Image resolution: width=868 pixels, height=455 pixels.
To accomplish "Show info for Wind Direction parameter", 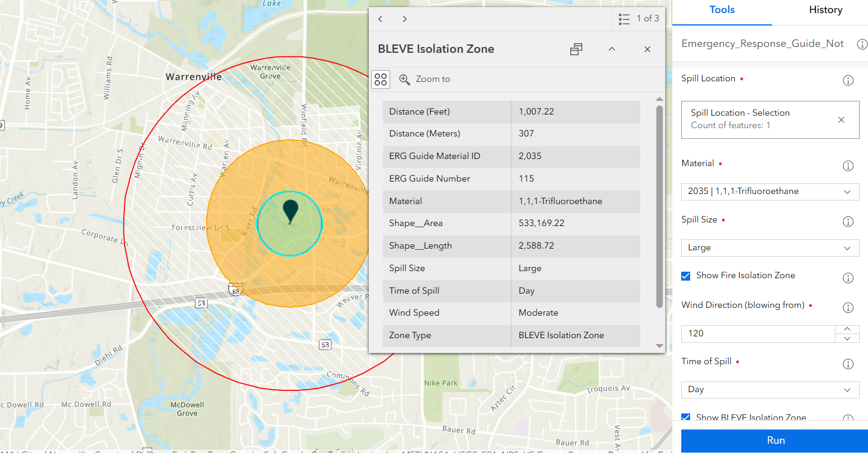I will [848, 307].
